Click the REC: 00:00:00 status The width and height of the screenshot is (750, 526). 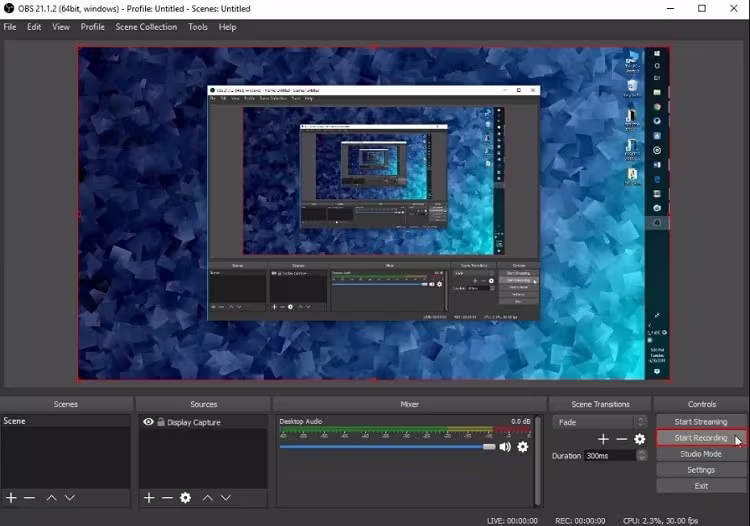tap(580, 521)
